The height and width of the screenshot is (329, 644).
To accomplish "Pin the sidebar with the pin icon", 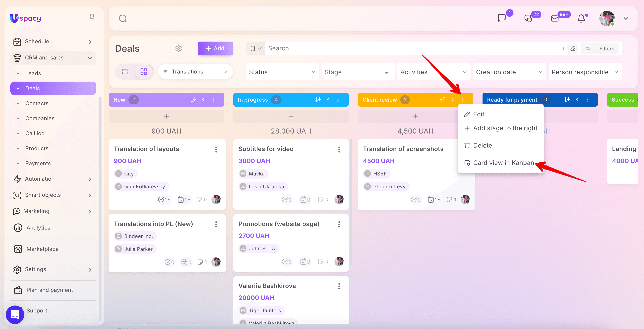I will coord(92,17).
